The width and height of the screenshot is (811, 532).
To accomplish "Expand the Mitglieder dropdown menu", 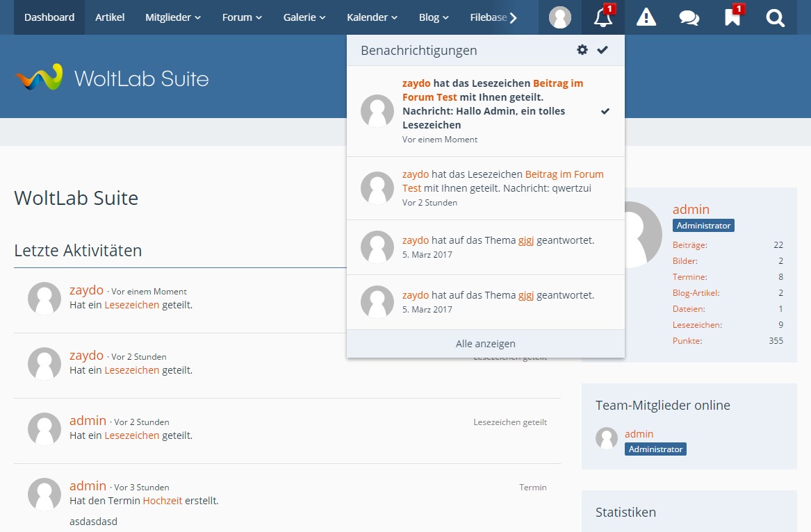I will 173,17.
